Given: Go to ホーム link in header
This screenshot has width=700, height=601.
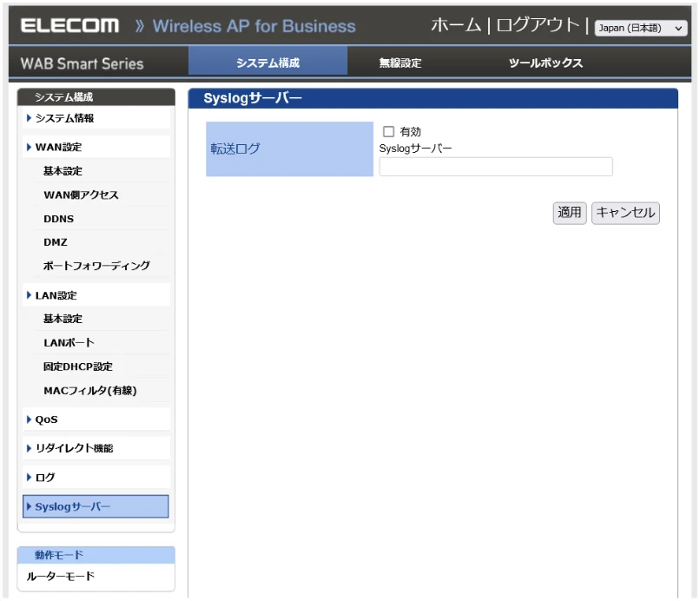Looking at the screenshot, I should [456, 25].
